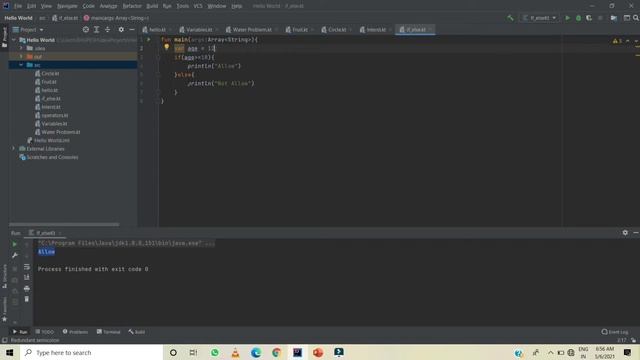Screen dimensions: 640x360
Task: Open Microsoft Edge from taskbar
Action: point(256,353)
